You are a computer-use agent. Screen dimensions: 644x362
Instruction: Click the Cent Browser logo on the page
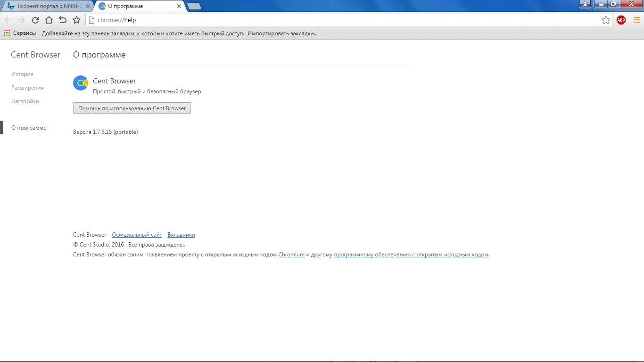pos(81,83)
